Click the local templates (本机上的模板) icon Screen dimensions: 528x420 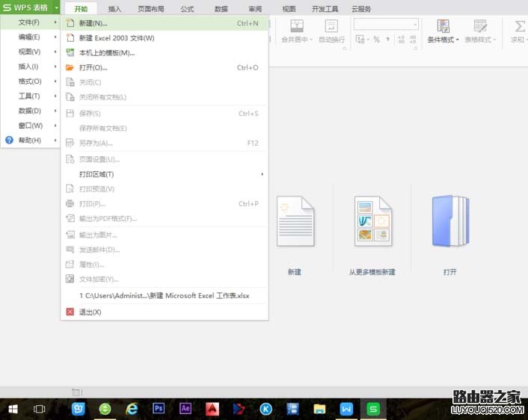pos(70,53)
